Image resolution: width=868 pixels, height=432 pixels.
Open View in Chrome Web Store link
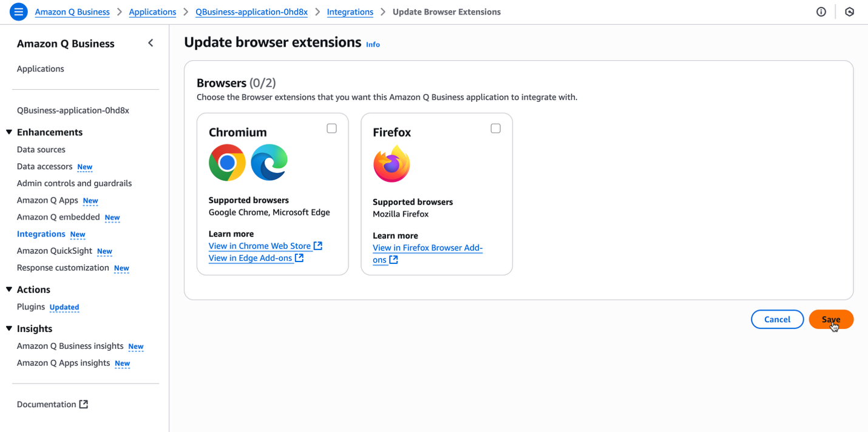click(260, 246)
